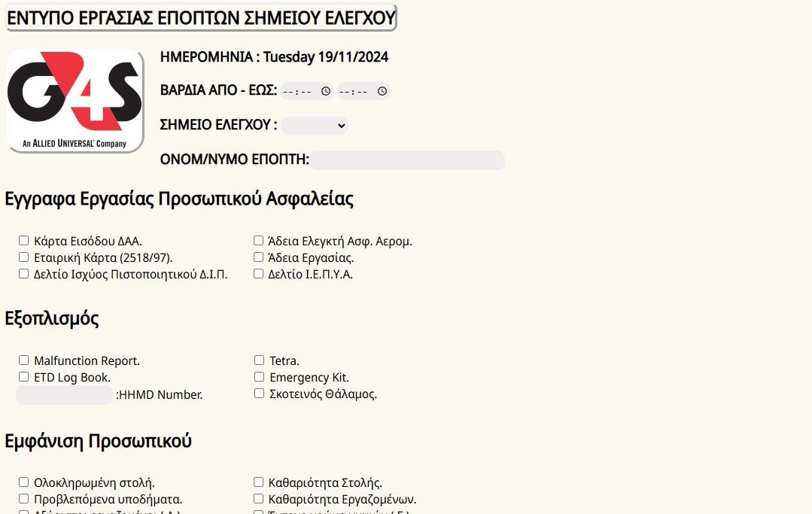Viewport: 812px width, 514px height.
Task: Focus the HHMD Number input field
Action: pos(64,394)
